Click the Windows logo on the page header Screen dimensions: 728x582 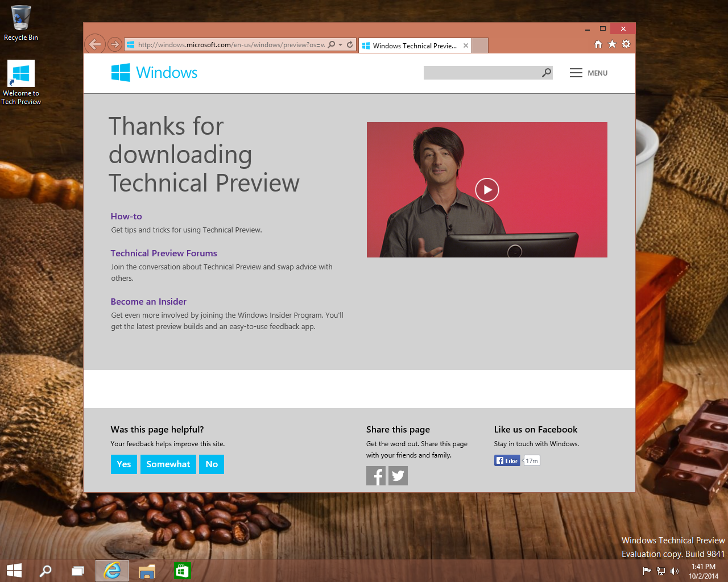coord(154,73)
